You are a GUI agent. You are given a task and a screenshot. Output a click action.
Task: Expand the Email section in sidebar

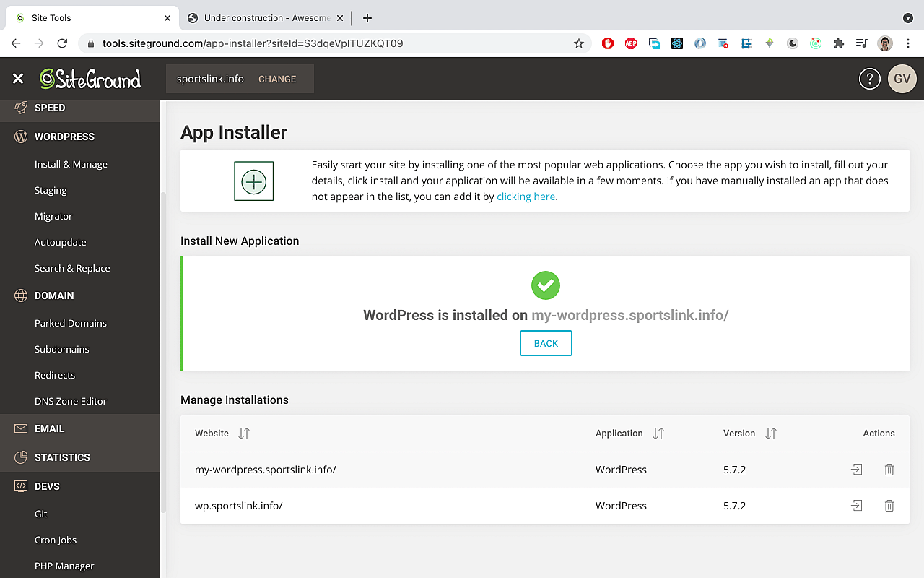click(x=49, y=428)
